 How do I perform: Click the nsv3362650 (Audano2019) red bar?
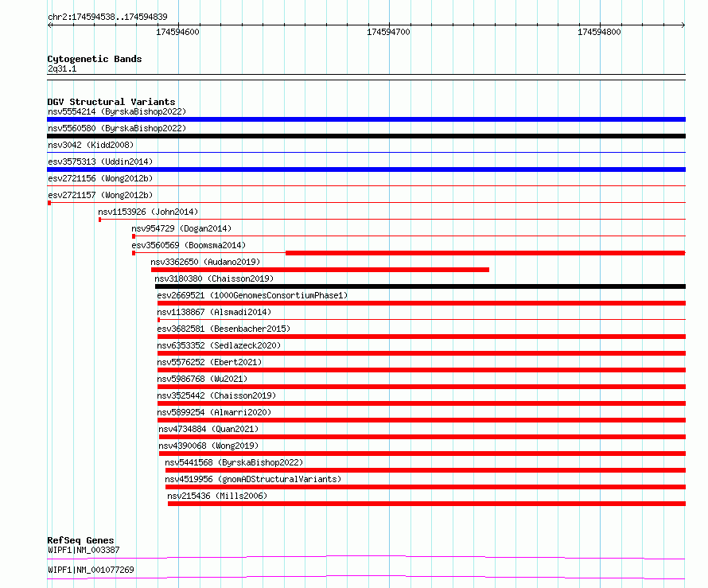point(320,270)
